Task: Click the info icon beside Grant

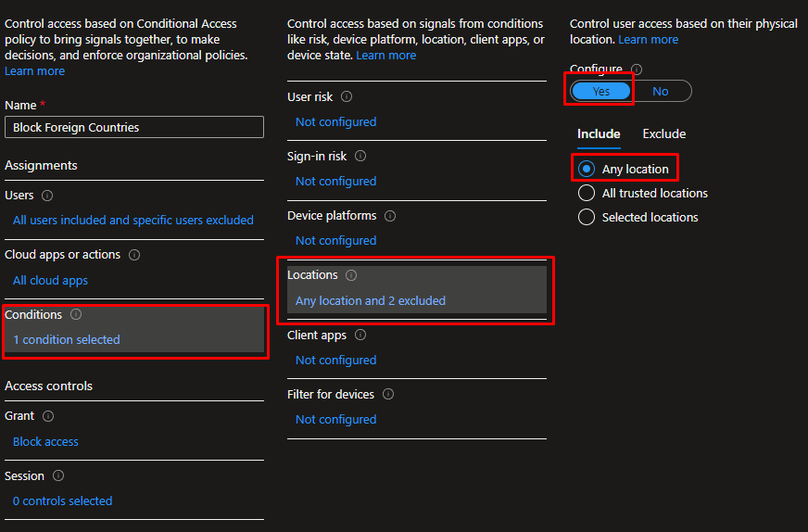Action: (x=48, y=416)
